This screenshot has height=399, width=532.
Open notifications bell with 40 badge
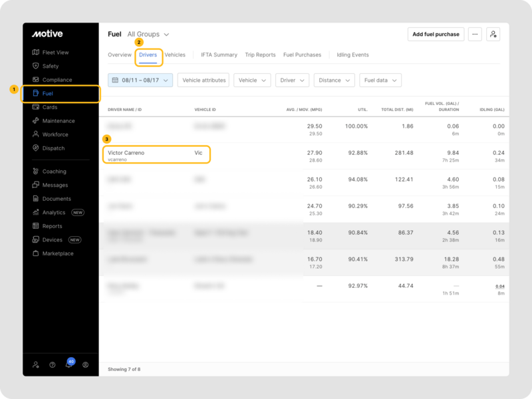point(68,365)
